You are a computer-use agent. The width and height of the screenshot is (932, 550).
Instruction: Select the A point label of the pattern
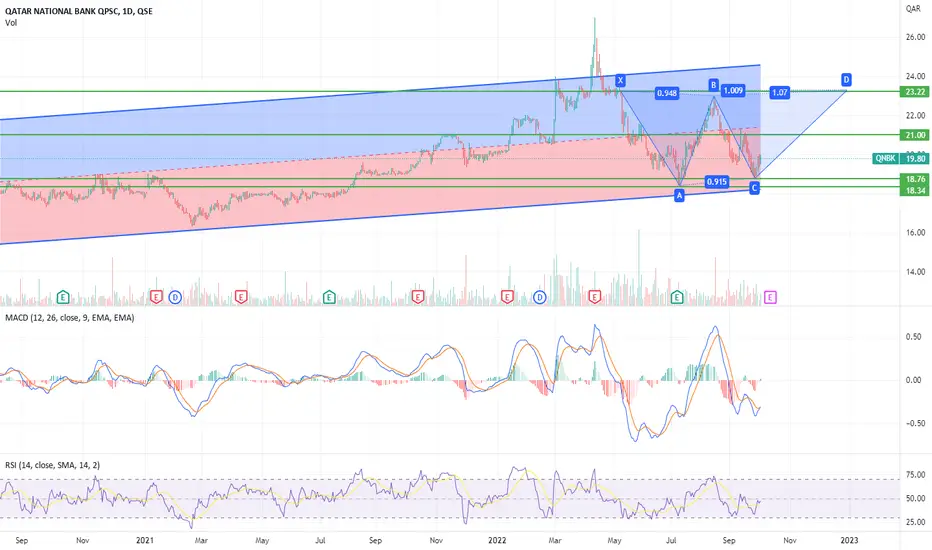coord(679,195)
